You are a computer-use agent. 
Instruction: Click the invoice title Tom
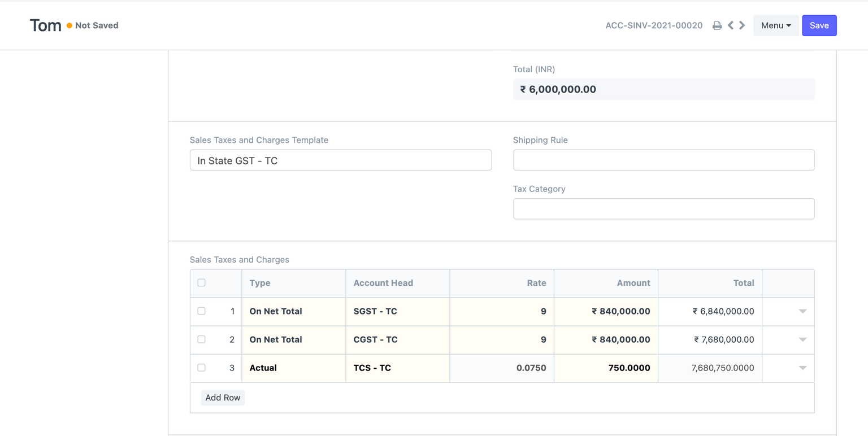pos(45,25)
